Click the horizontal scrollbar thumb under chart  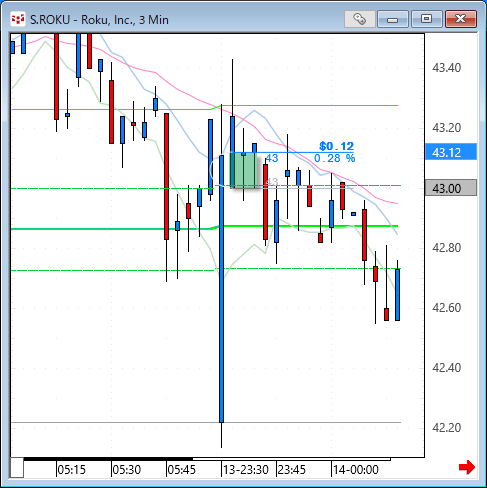(x=291, y=459)
